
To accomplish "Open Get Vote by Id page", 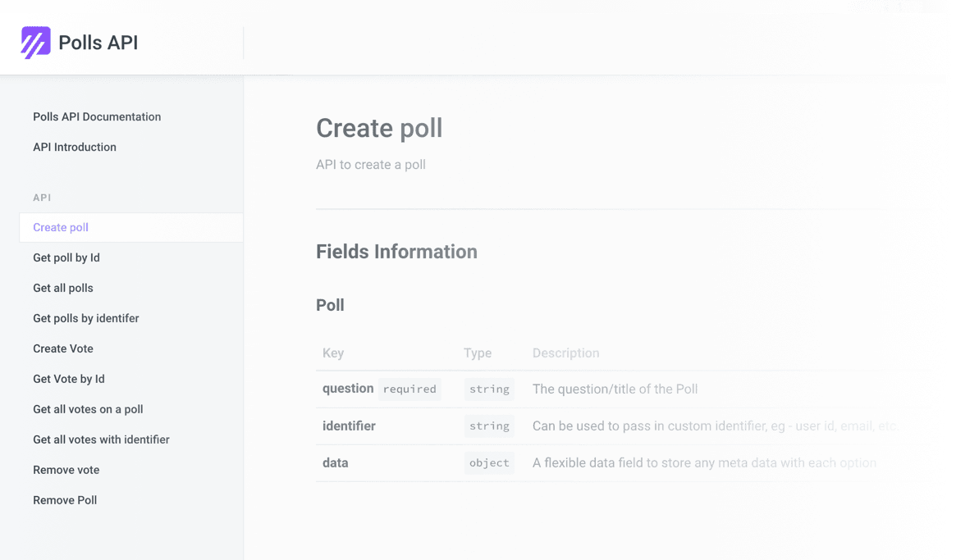I will [x=69, y=379].
